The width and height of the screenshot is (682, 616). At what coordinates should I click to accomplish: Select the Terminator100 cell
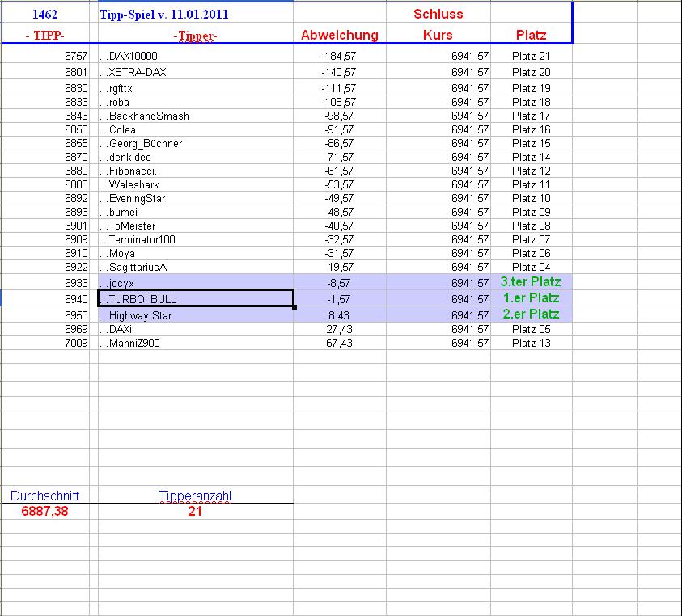coord(196,239)
